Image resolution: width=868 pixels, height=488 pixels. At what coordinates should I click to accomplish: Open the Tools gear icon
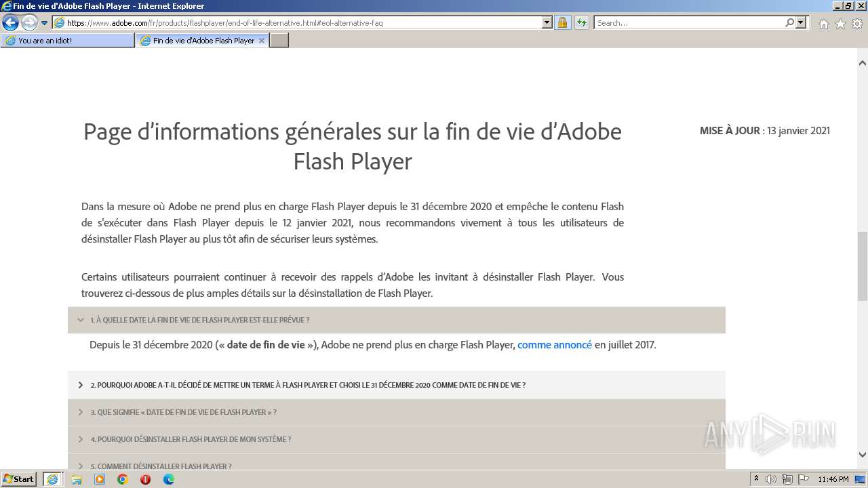[857, 24]
